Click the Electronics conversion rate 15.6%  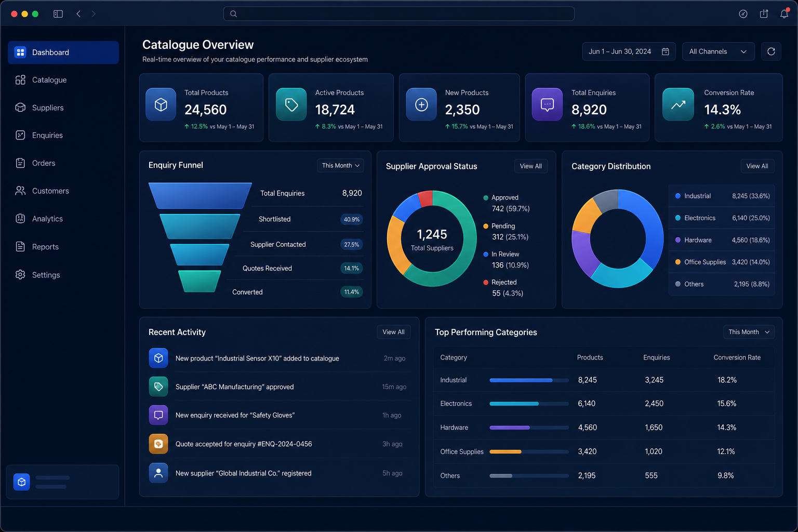tap(727, 404)
